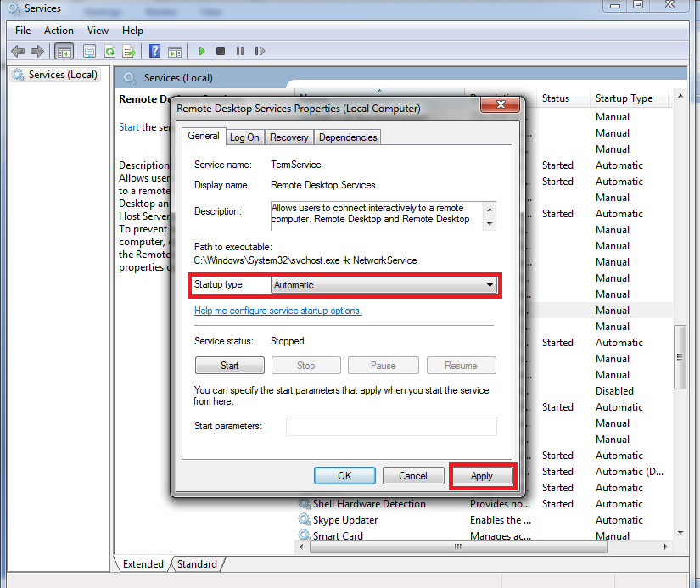The height and width of the screenshot is (588, 700).
Task: Click the Apply button
Action: tap(482, 475)
